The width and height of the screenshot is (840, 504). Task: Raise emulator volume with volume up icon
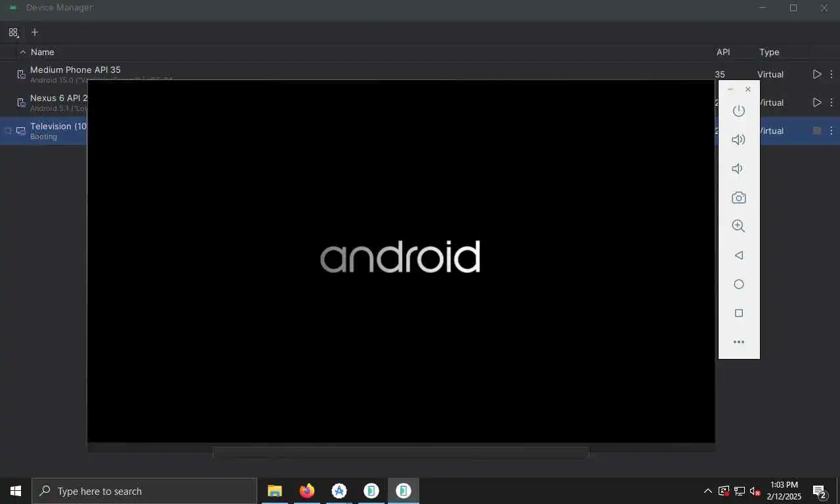click(738, 140)
